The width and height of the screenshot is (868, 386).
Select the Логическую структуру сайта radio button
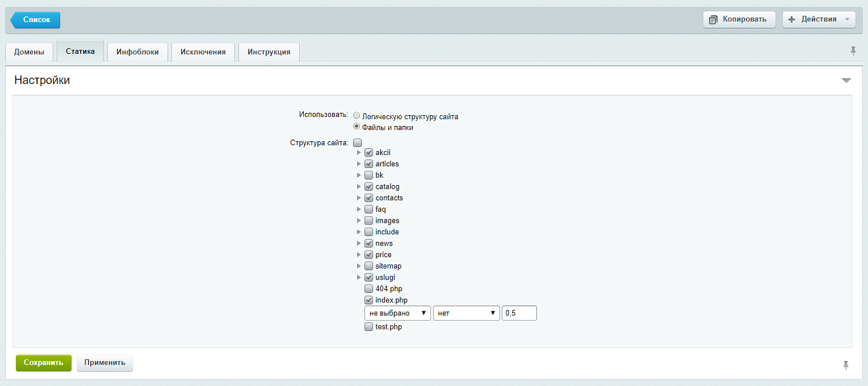(356, 115)
